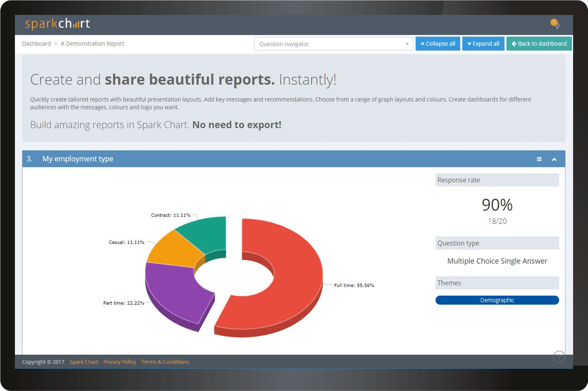
Task: Open the Privacy Policy link
Action: [x=119, y=362]
